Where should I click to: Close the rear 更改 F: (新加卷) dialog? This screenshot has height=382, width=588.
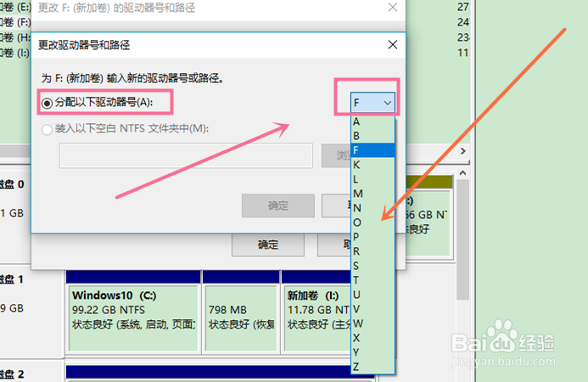pos(393,7)
